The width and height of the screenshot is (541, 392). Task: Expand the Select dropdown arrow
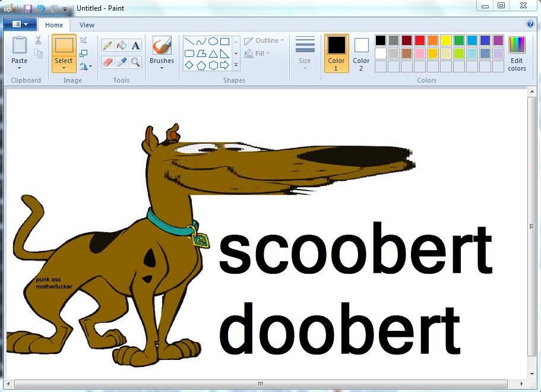[64, 68]
